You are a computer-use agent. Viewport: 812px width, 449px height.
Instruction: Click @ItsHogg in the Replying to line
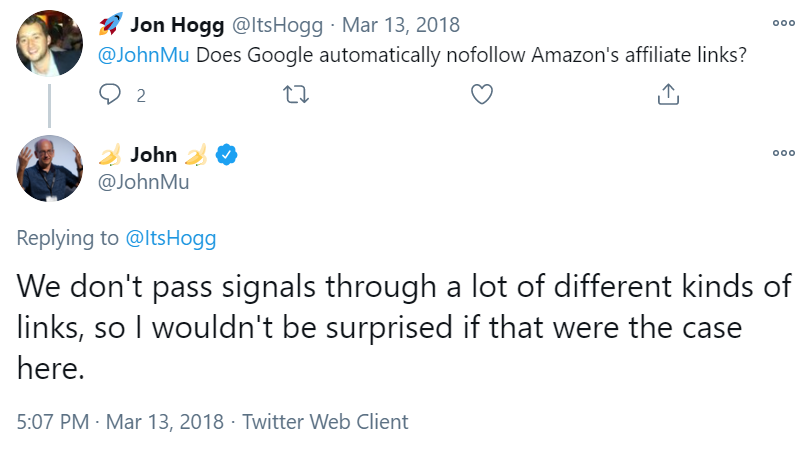pyautogui.click(x=170, y=238)
